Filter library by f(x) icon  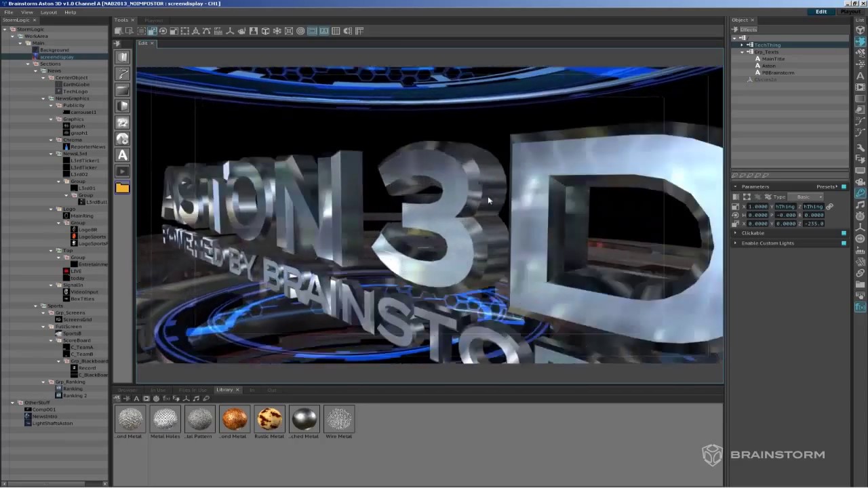[x=166, y=399]
